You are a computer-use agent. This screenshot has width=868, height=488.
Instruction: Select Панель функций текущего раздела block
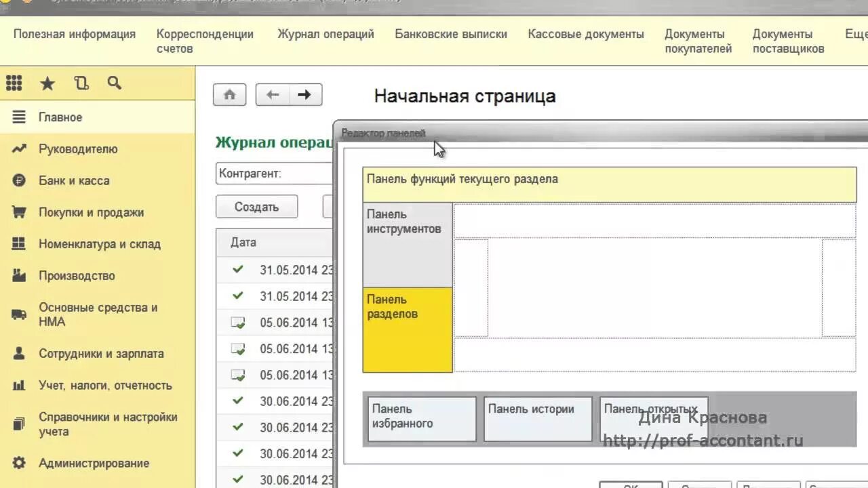click(x=610, y=185)
